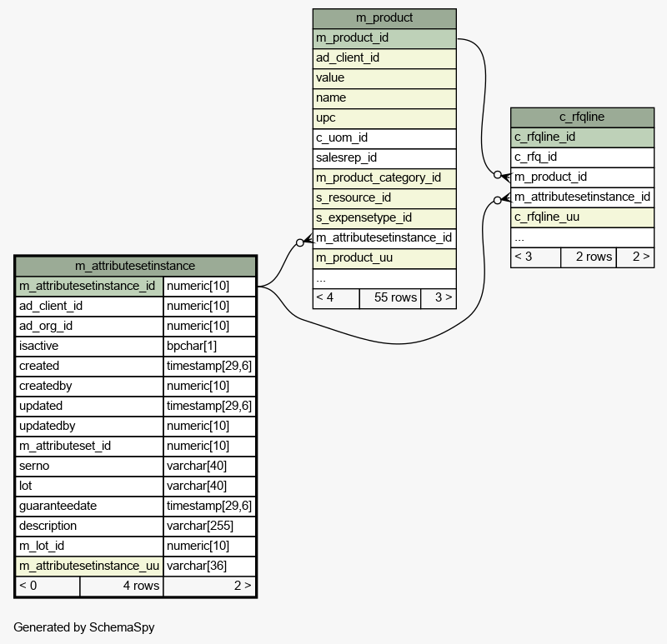The height and width of the screenshot is (644, 667).
Task: Click the '< 3' parents count in c_rfqline
Action: point(535,257)
